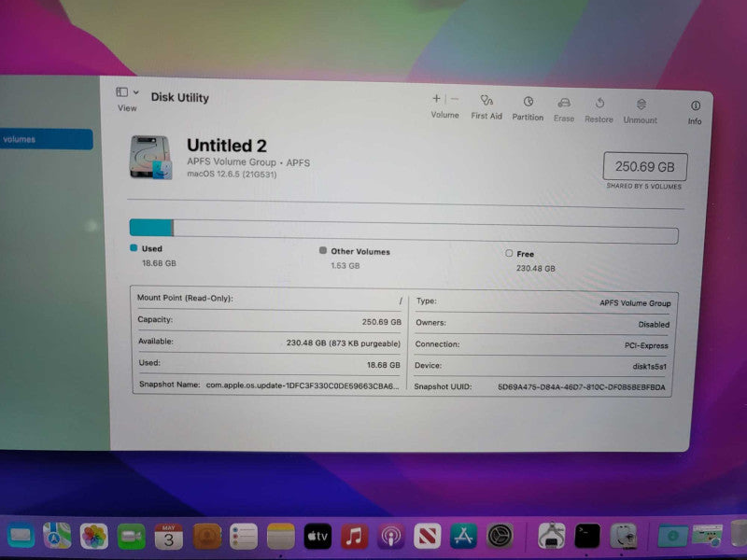Open Photos from the Dock
The height and width of the screenshot is (560, 747).
tap(94, 536)
